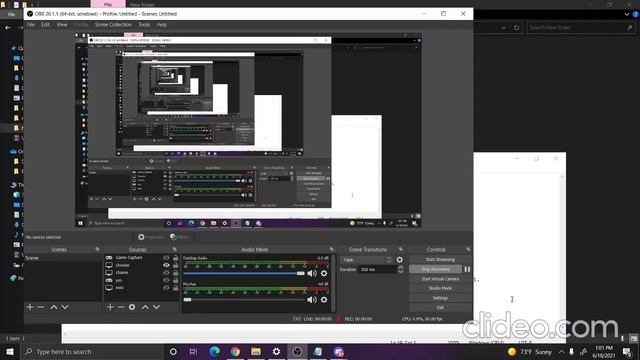This screenshot has width=640, height=360.
Task: Open the Help menu in OBS
Action: tap(162, 24)
